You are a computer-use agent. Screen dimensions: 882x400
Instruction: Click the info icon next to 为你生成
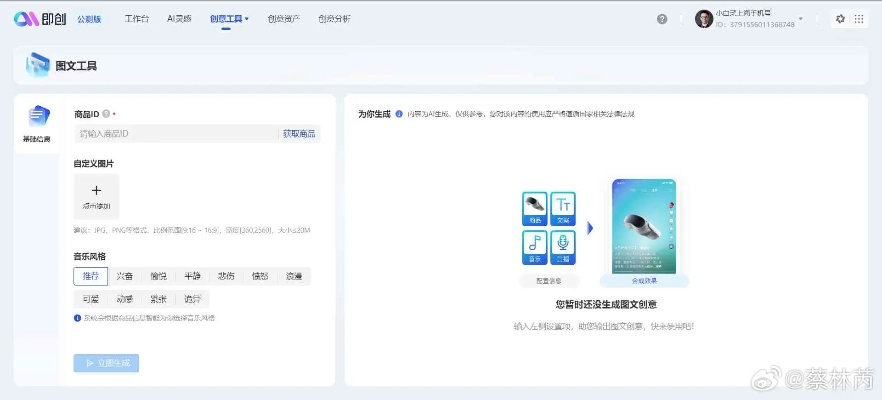click(399, 114)
